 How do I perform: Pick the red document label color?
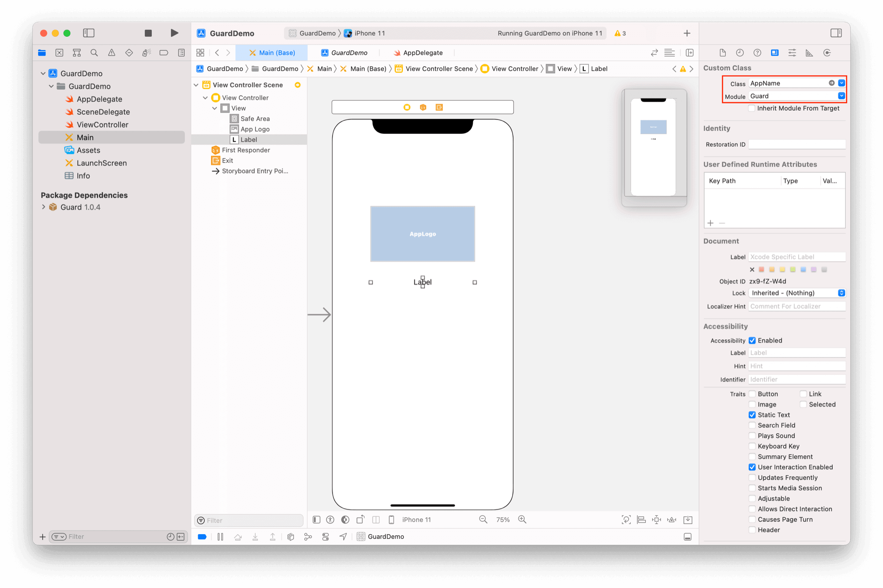click(762, 270)
